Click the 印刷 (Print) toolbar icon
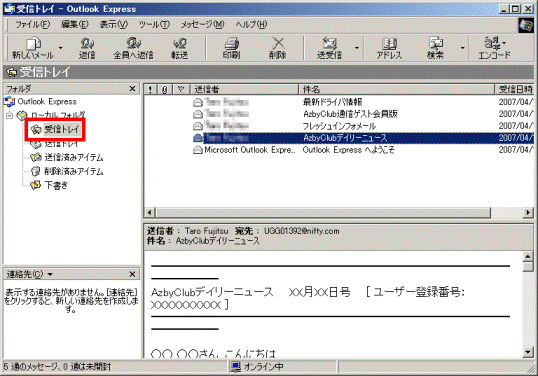This screenshot has width=538, height=376. pyautogui.click(x=231, y=48)
